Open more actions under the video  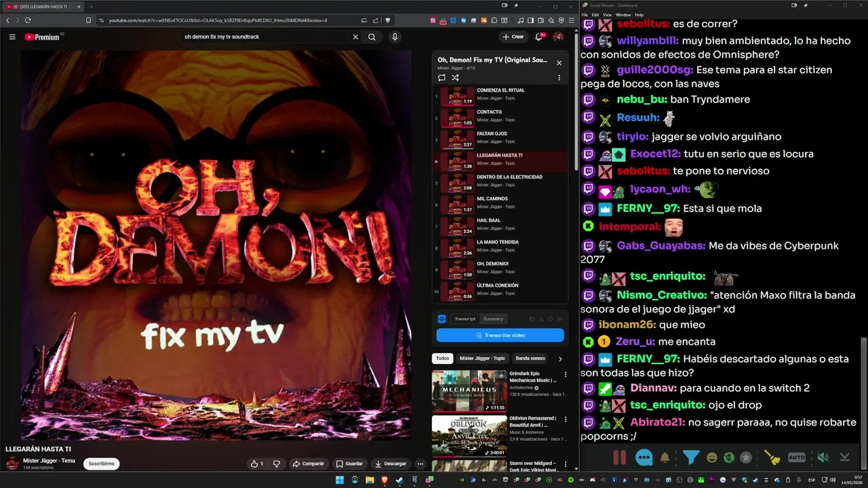coord(420,464)
